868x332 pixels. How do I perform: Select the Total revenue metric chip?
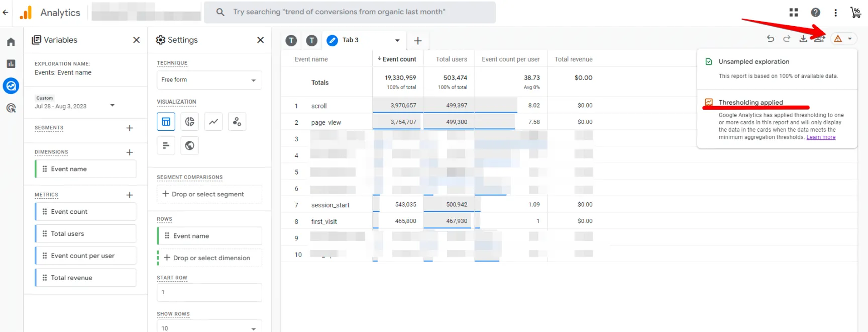pyautogui.click(x=85, y=278)
